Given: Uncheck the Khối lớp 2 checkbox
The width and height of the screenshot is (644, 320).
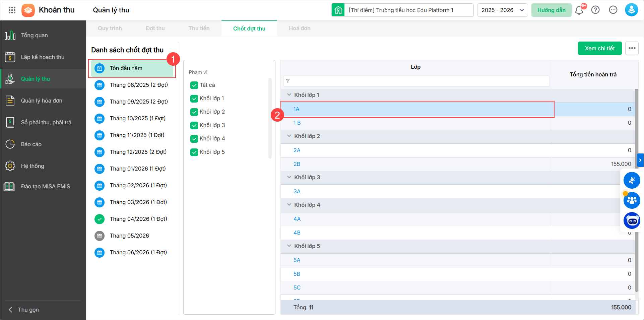Looking at the screenshot, I should point(194,112).
